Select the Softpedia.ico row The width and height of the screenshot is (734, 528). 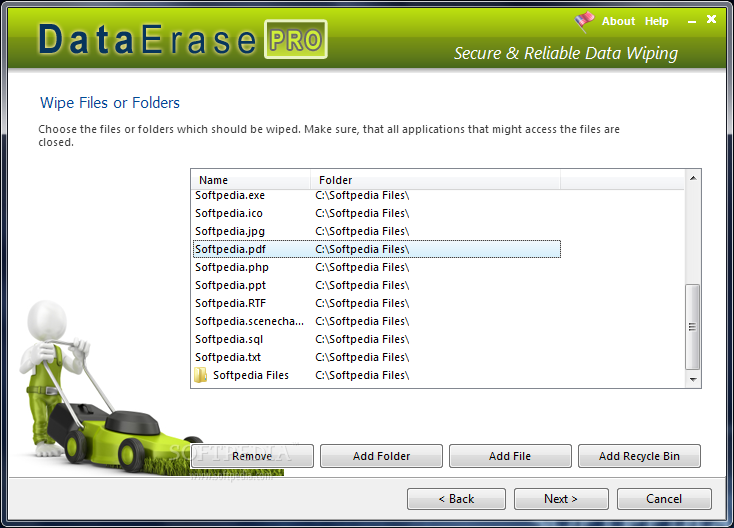pos(377,213)
